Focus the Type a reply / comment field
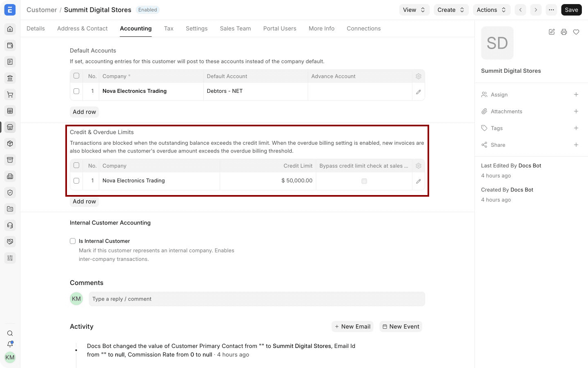 pos(257,299)
